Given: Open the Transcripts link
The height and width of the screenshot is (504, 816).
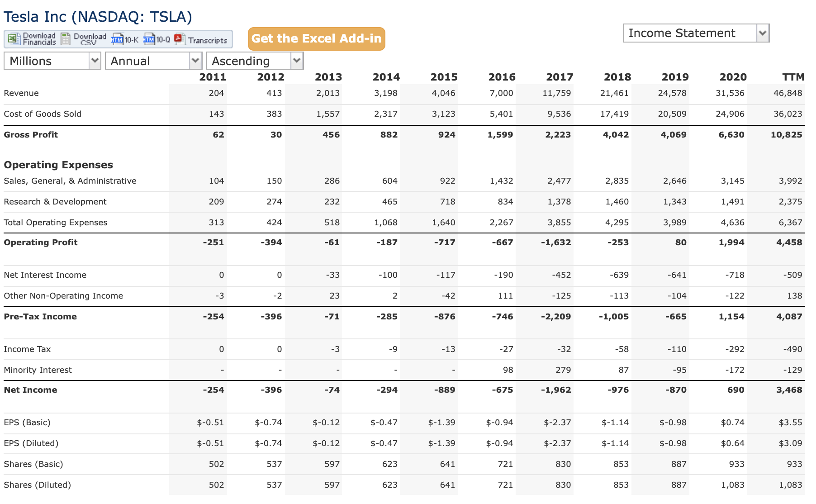Looking at the screenshot, I should coord(208,40).
